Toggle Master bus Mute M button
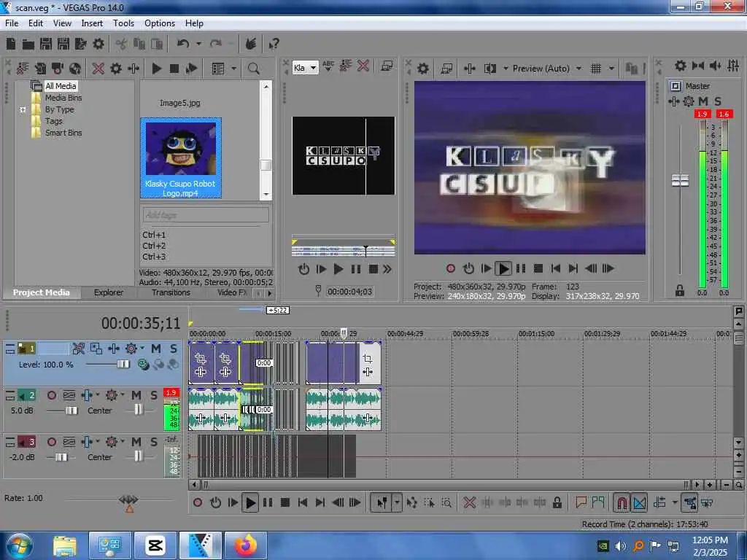 point(703,101)
